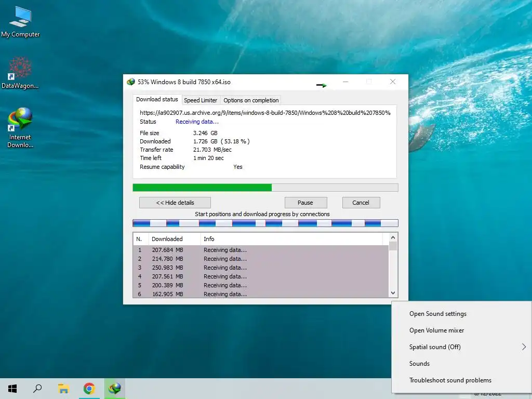The width and height of the screenshot is (532, 399).
Task: Select connection row 6 with 162.905 MB
Action: 261,294
